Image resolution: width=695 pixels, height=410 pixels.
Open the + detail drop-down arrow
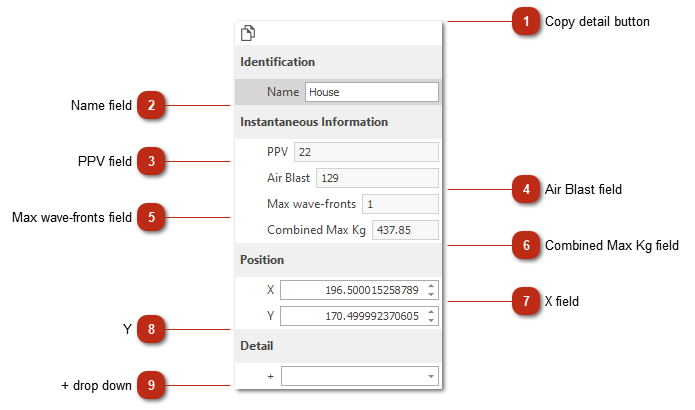[431, 377]
